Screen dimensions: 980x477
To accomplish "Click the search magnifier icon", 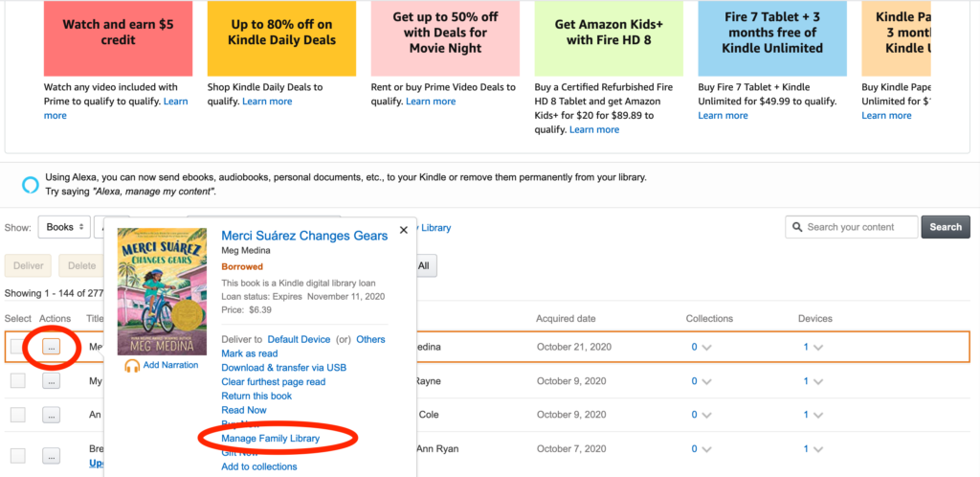I will click(797, 227).
